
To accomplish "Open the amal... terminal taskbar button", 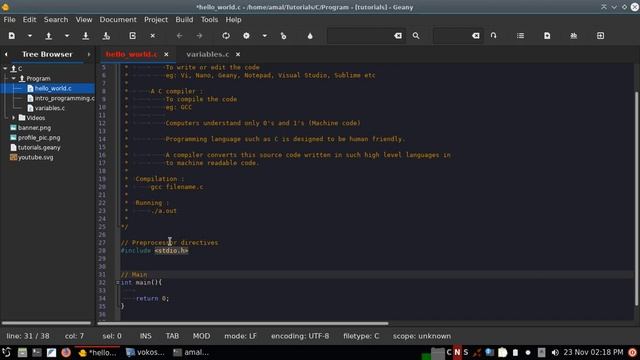I will pyautogui.click(x=191, y=352).
